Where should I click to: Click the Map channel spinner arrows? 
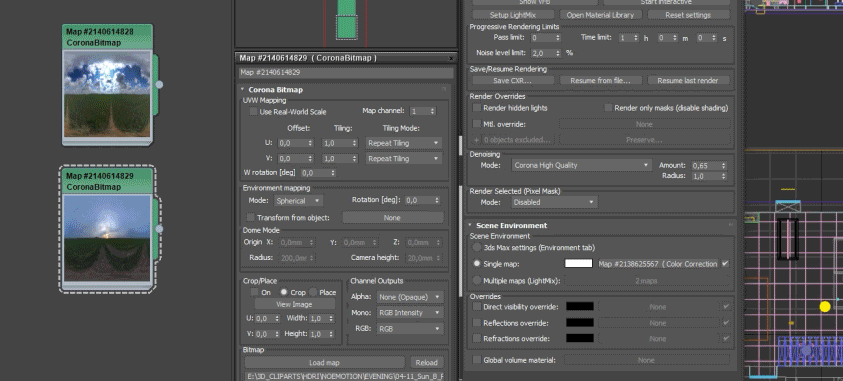pyautogui.click(x=433, y=111)
